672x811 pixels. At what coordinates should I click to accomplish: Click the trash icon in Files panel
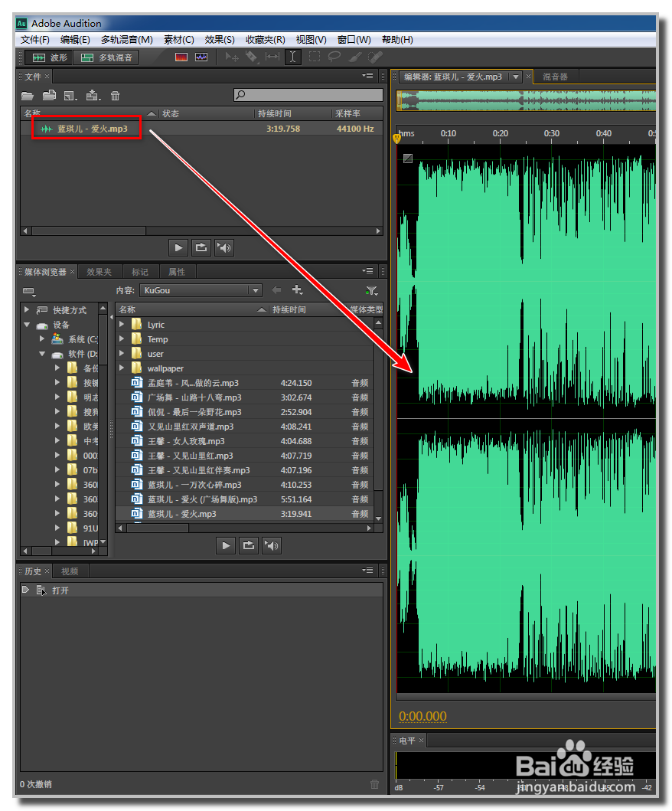pos(116,96)
